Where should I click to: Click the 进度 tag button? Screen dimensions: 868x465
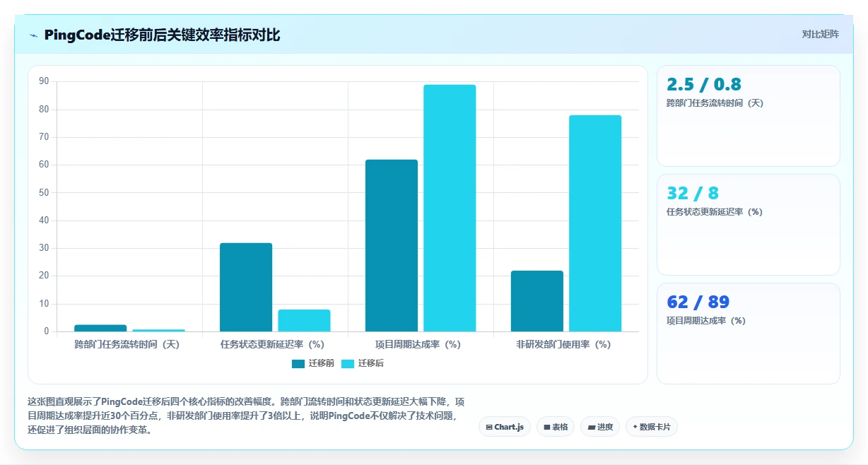[600, 427]
